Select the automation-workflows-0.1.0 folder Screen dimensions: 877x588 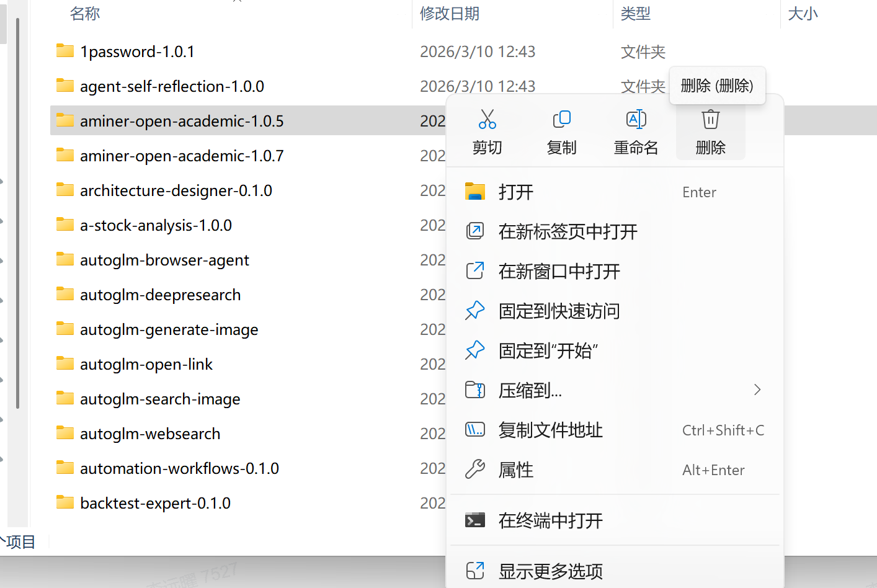[179, 468]
